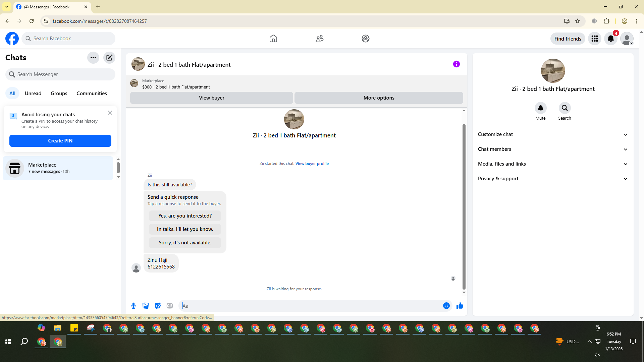Attach a photo using the image icon
644x362 pixels.
(x=146, y=306)
